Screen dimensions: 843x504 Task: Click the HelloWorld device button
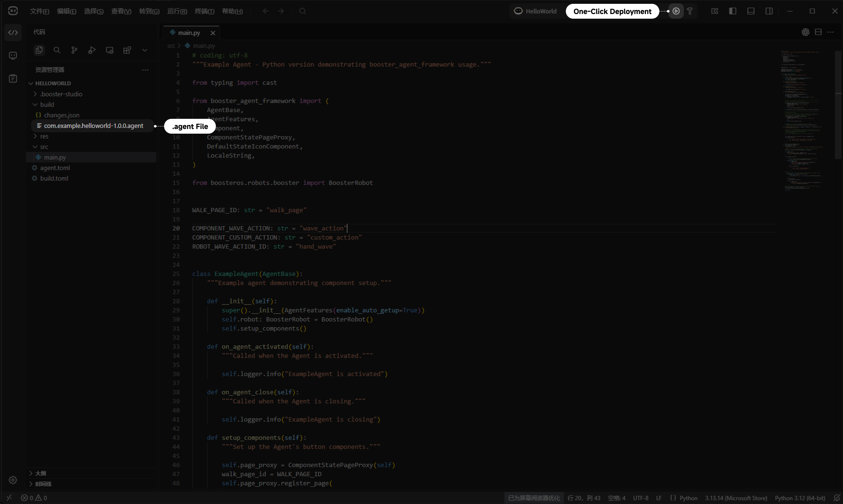536,11
